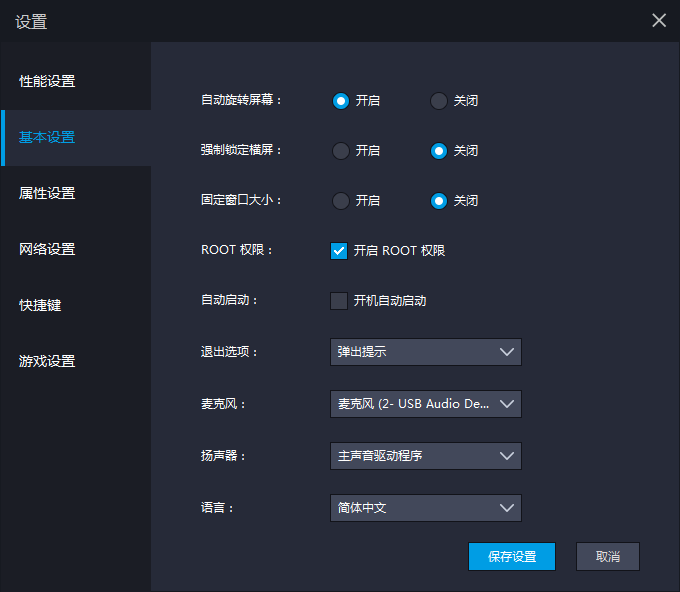Open the 游戏设置 tab

click(x=47, y=361)
